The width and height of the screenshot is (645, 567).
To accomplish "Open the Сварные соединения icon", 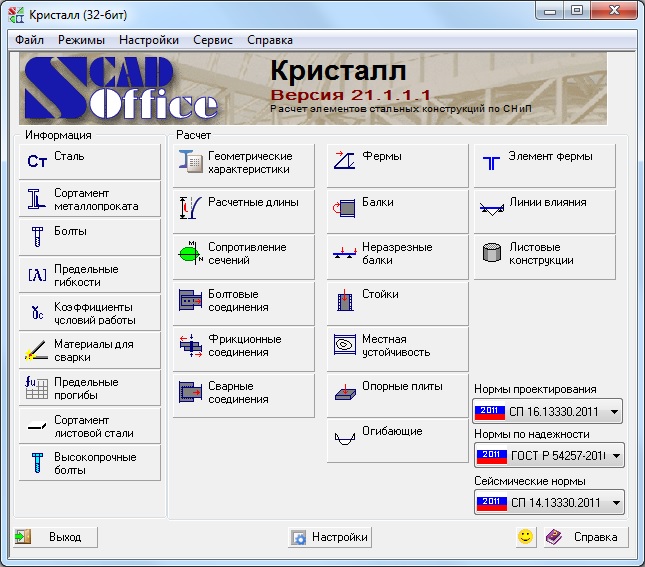I will pyautogui.click(x=190, y=392).
